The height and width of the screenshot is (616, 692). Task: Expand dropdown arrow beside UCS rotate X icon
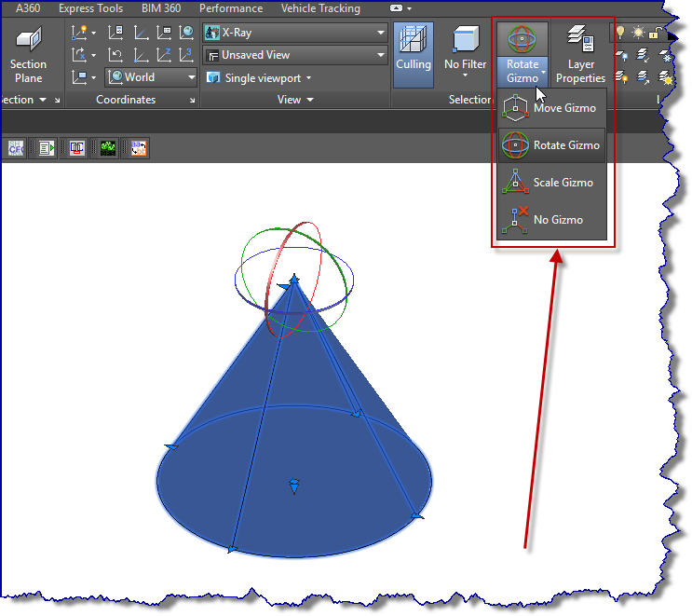(93, 56)
